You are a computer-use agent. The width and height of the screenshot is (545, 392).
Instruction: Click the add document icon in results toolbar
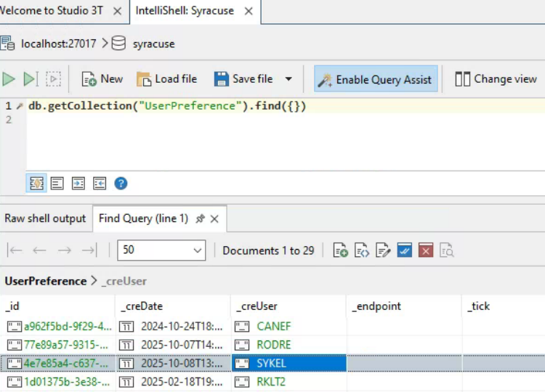click(340, 250)
